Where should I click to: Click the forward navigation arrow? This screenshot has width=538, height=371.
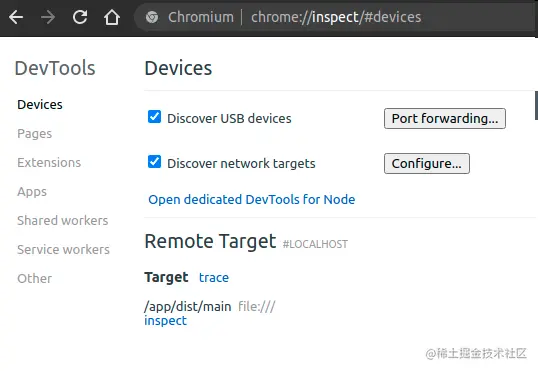pos(48,17)
